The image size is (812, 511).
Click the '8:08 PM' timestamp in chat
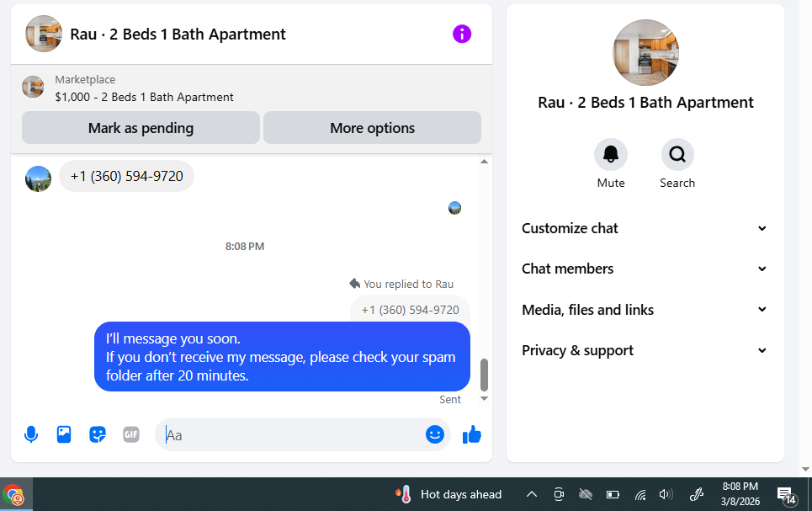click(245, 247)
